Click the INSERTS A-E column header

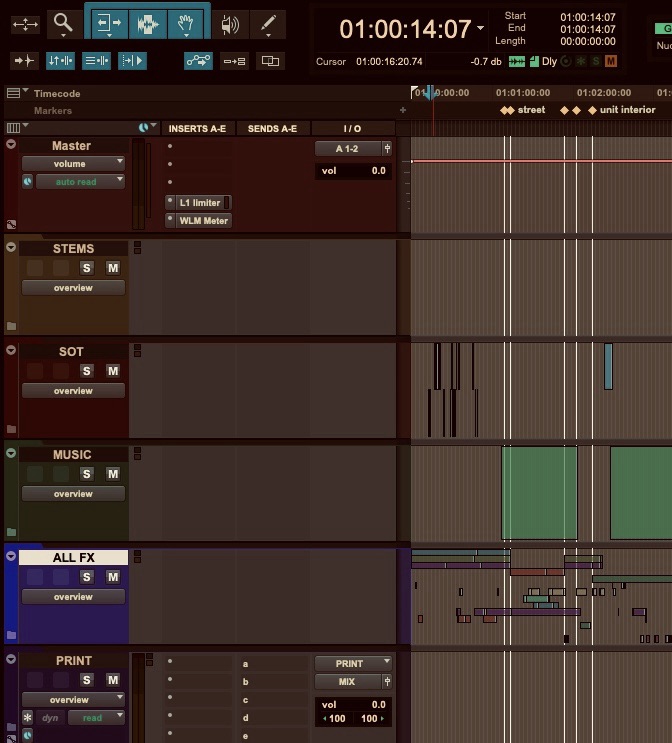[x=198, y=129]
